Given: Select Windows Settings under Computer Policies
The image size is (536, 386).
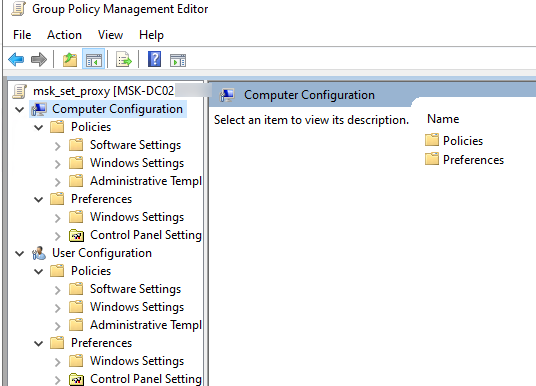Looking at the screenshot, I should point(137,163).
